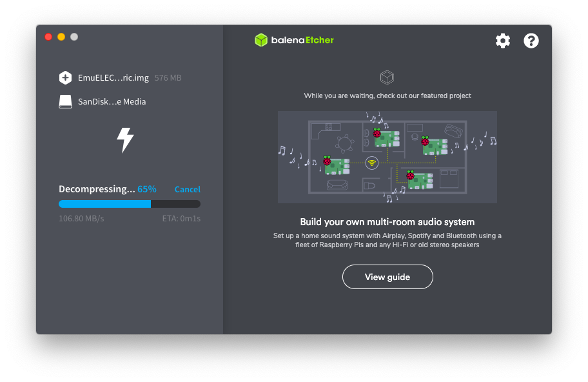Image resolution: width=588 pixels, height=382 pixels.
Task: Open the multi-room audio illustration thumbnail
Action: tap(387, 157)
